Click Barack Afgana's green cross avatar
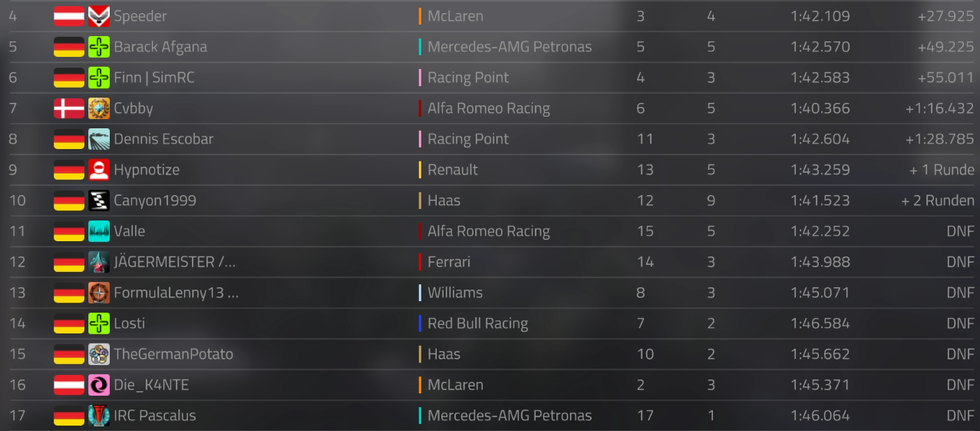 (99, 47)
